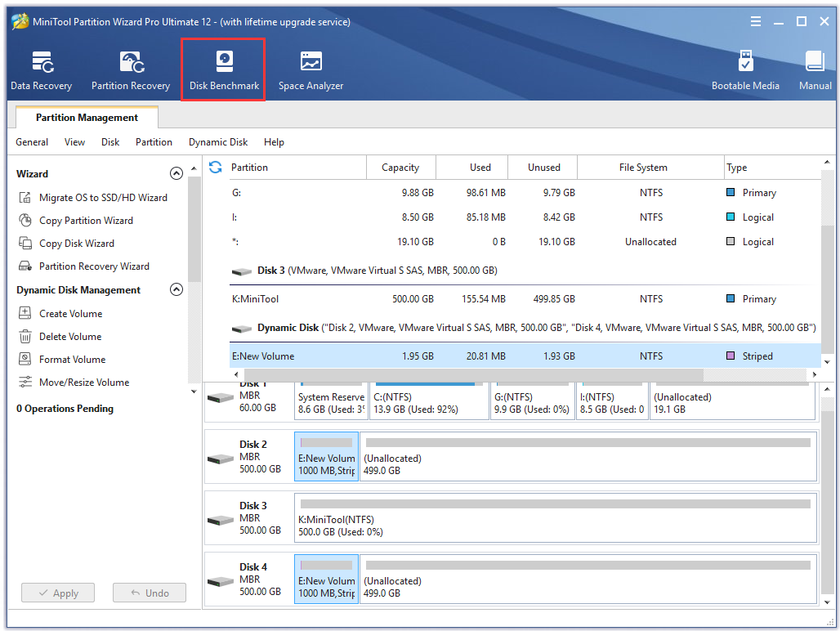
Task: Open the View menu
Action: [74, 142]
